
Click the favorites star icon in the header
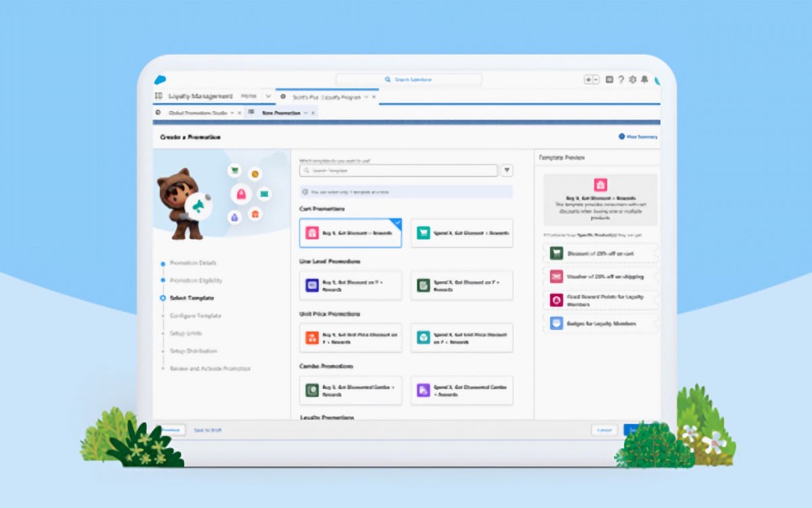[589, 79]
